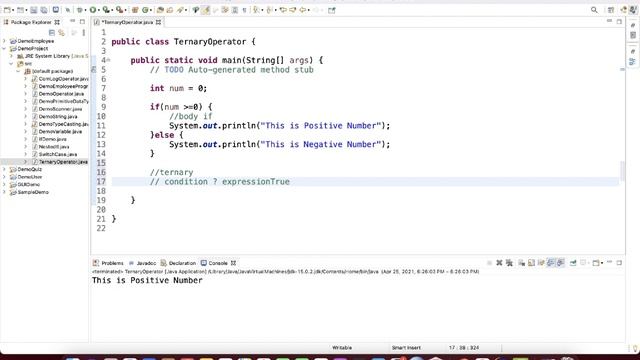Image resolution: width=640 pixels, height=360 pixels.
Task: Toggle Scroll Lock in Console toolbar
Action: point(531,263)
